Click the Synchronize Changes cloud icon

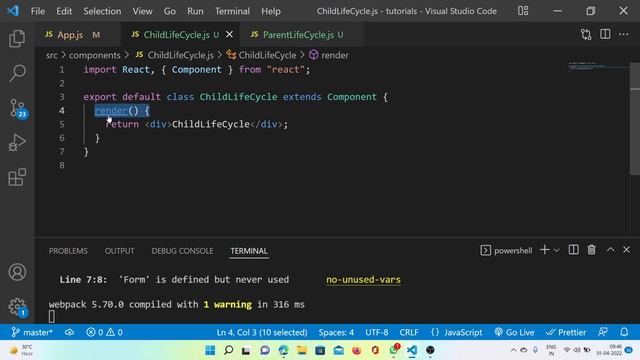(69, 332)
